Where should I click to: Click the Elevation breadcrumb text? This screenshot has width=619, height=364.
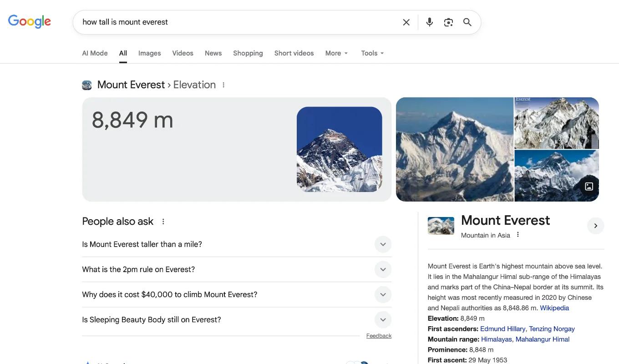coord(194,85)
